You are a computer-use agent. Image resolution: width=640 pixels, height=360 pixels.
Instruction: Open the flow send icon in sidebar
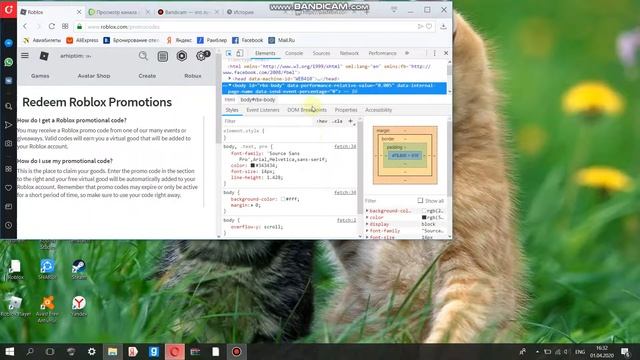[9, 125]
